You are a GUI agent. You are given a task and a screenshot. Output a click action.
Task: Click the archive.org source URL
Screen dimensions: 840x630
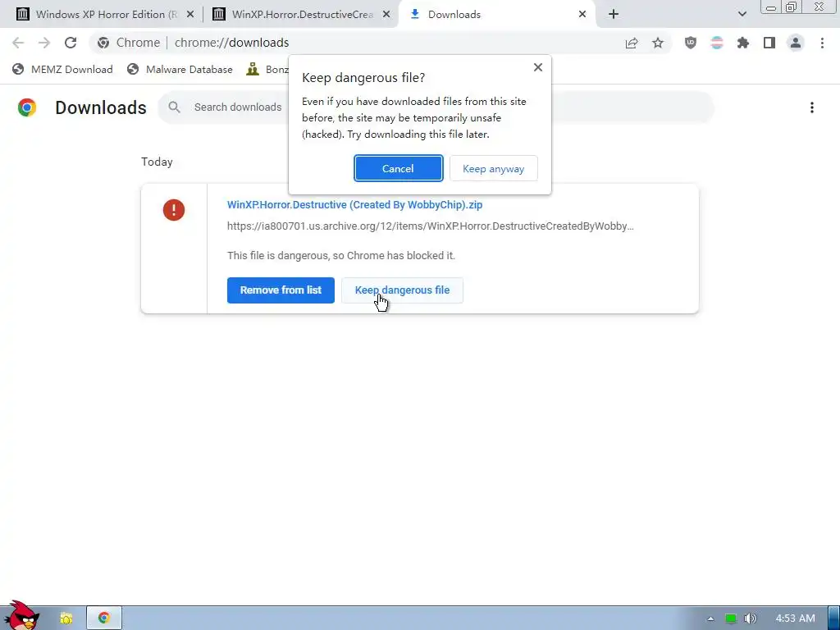coord(430,226)
